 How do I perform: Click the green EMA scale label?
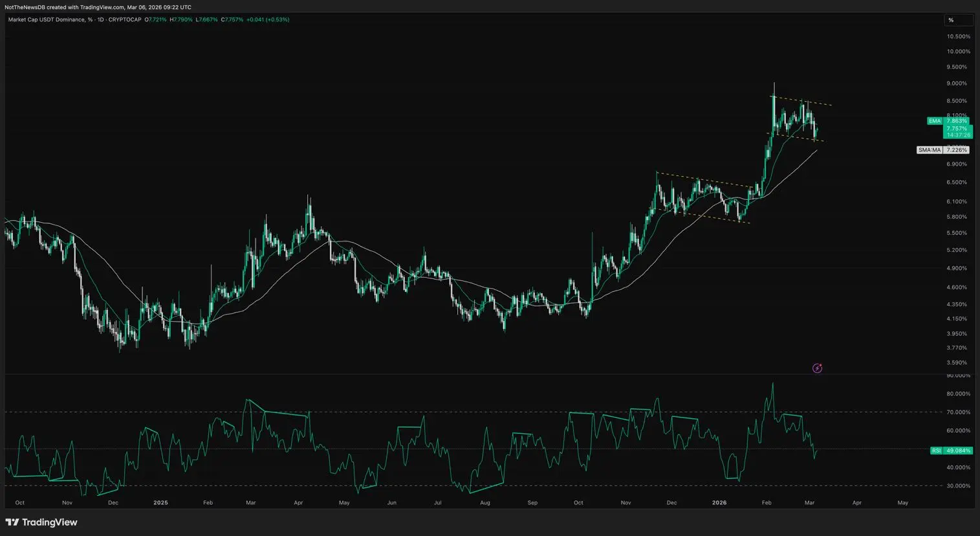tap(935, 121)
